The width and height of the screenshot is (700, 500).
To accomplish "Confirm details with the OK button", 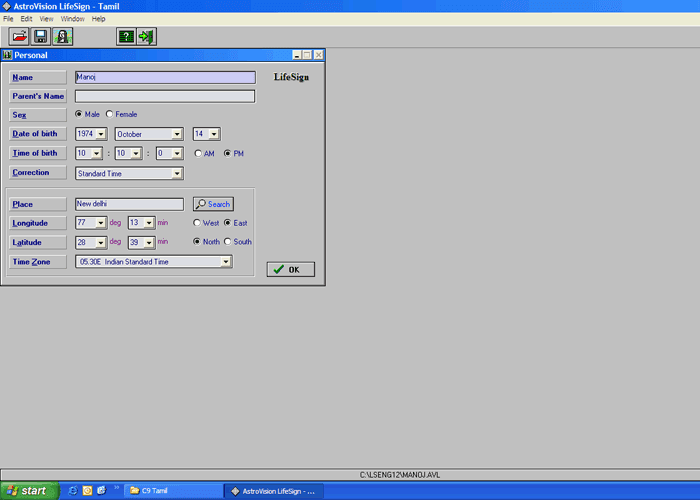I will (x=291, y=269).
